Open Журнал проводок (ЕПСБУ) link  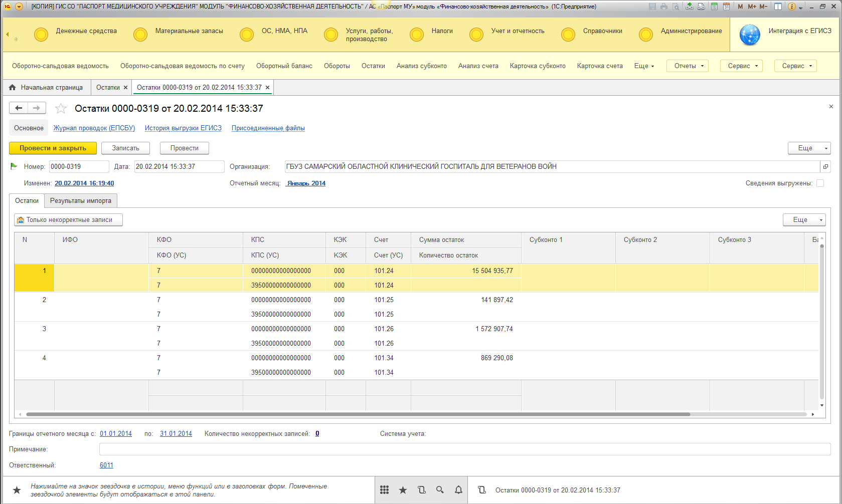coord(94,128)
